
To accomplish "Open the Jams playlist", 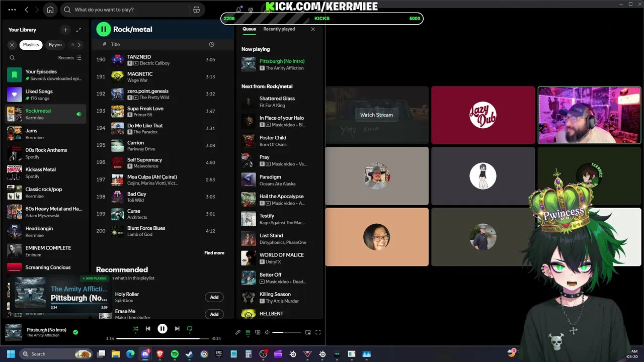I will (46, 134).
